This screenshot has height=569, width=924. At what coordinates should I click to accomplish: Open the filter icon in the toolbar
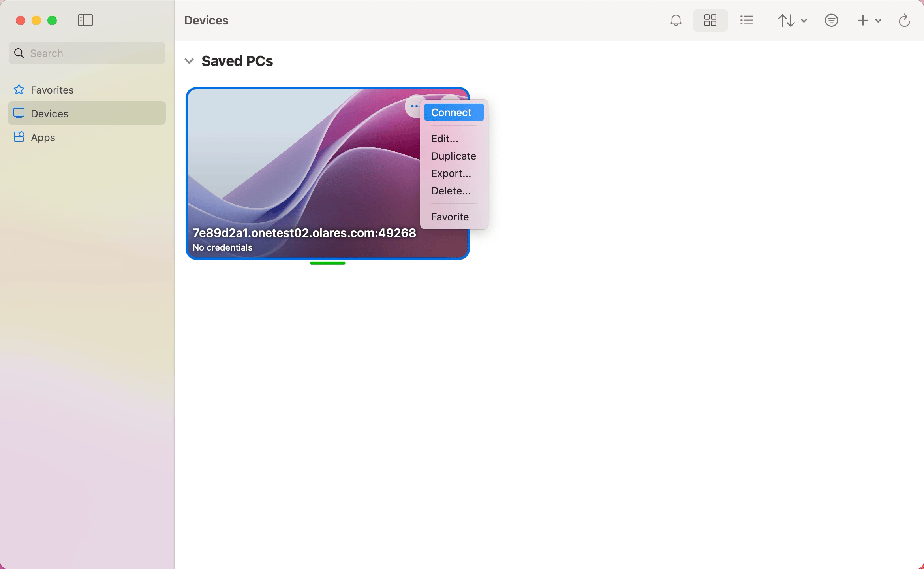pyautogui.click(x=832, y=20)
